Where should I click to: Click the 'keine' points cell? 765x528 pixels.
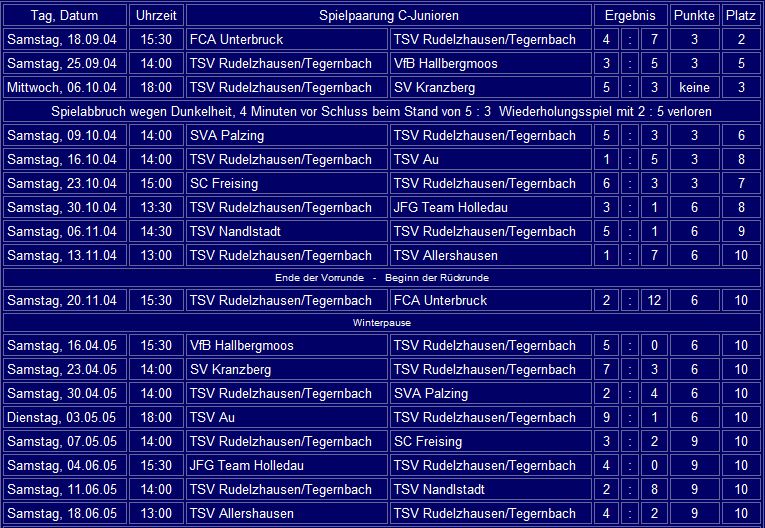click(x=694, y=88)
